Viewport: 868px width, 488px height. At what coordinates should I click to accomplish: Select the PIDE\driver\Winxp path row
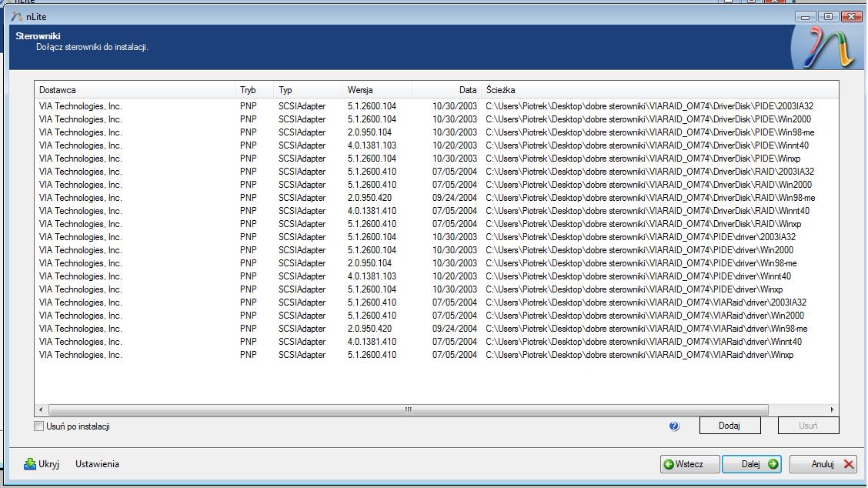click(x=436, y=289)
